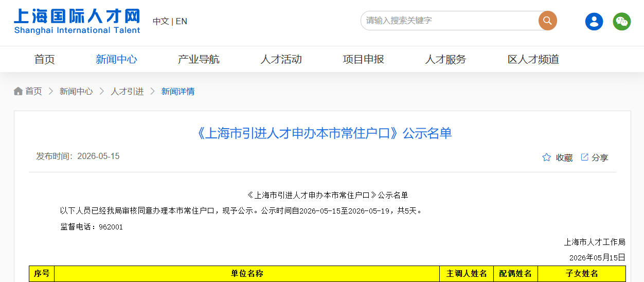The width and height of the screenshot is (644, 282).
Task: Click the 收藏 button label
Action: tap(564, 158)
